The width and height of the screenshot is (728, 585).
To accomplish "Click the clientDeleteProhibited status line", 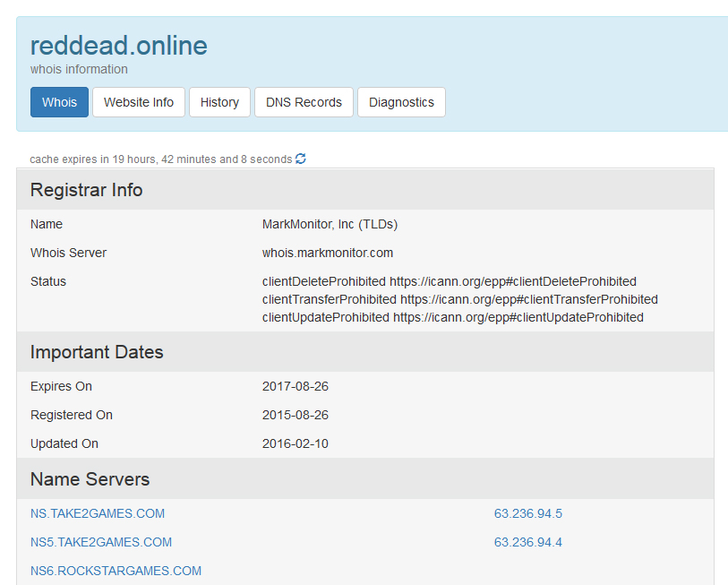I will 450,281.
